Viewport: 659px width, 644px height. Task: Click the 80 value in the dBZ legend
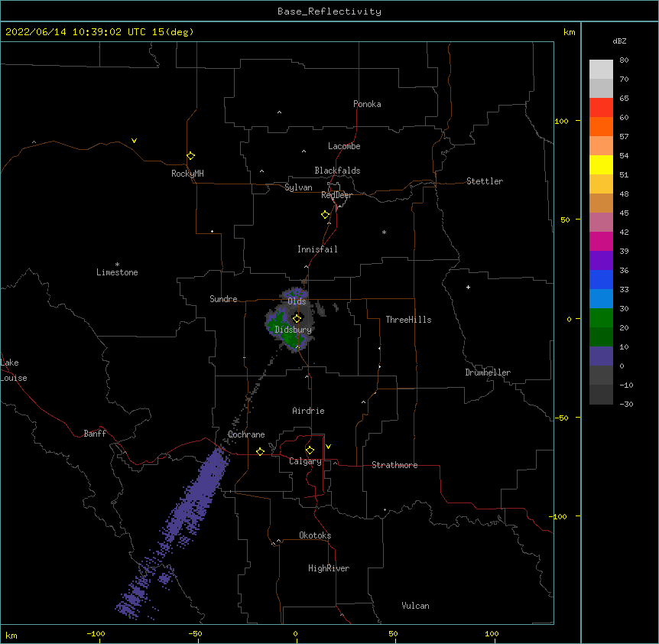point(624,60)
